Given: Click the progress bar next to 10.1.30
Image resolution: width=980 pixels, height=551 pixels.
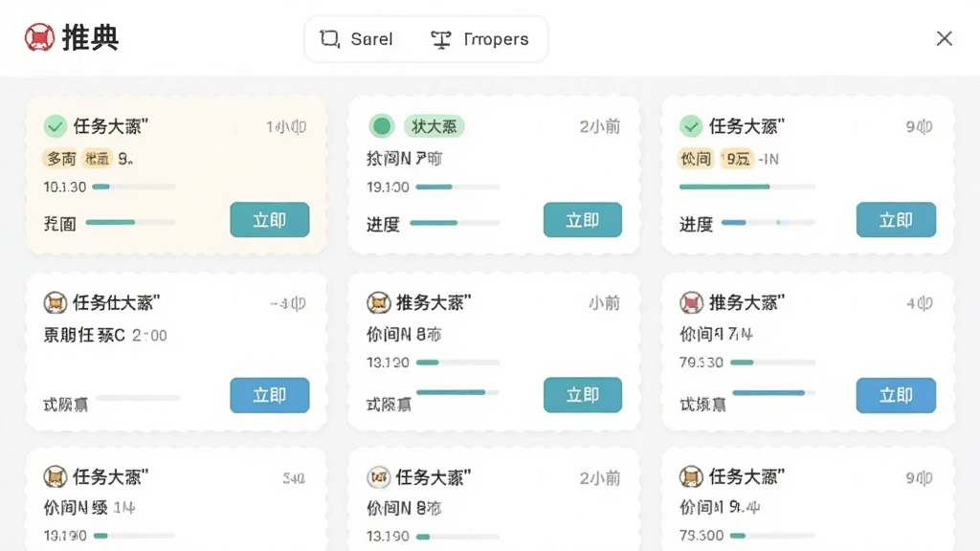Looking at the screenshot, I should click(x=134, y=187).
